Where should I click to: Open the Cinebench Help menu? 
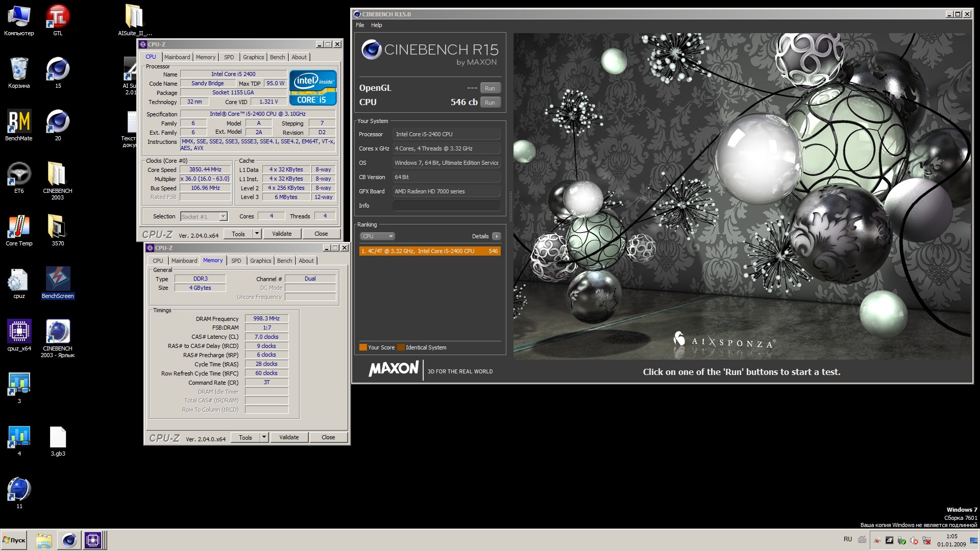[x=377, y=25]
